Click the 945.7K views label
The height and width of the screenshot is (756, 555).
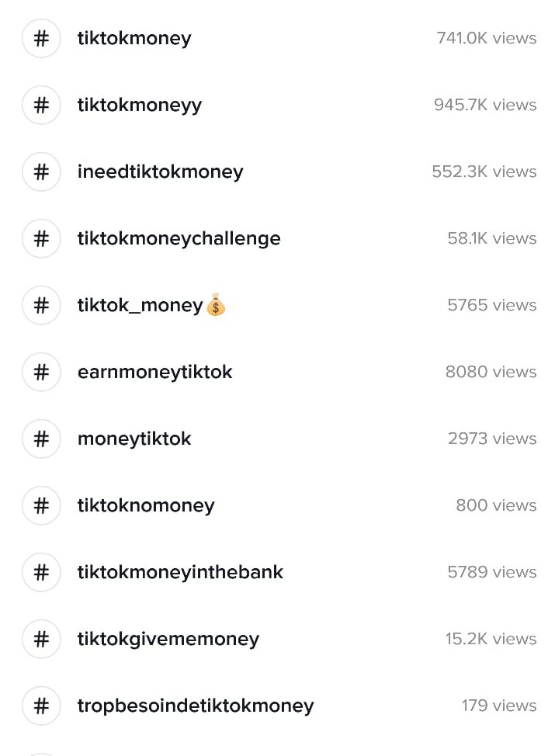point(485,105)
